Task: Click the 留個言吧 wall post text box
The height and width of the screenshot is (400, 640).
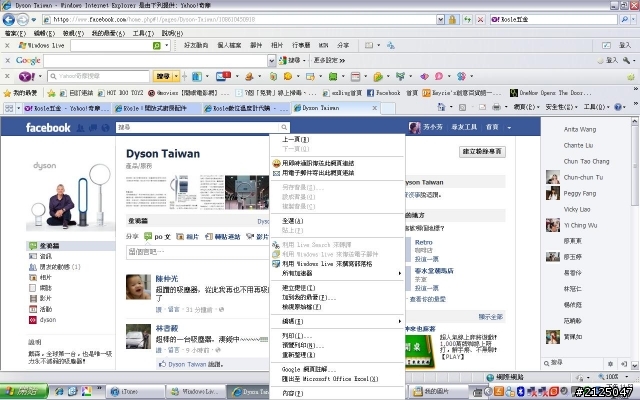Action: [x=198, y=252]
